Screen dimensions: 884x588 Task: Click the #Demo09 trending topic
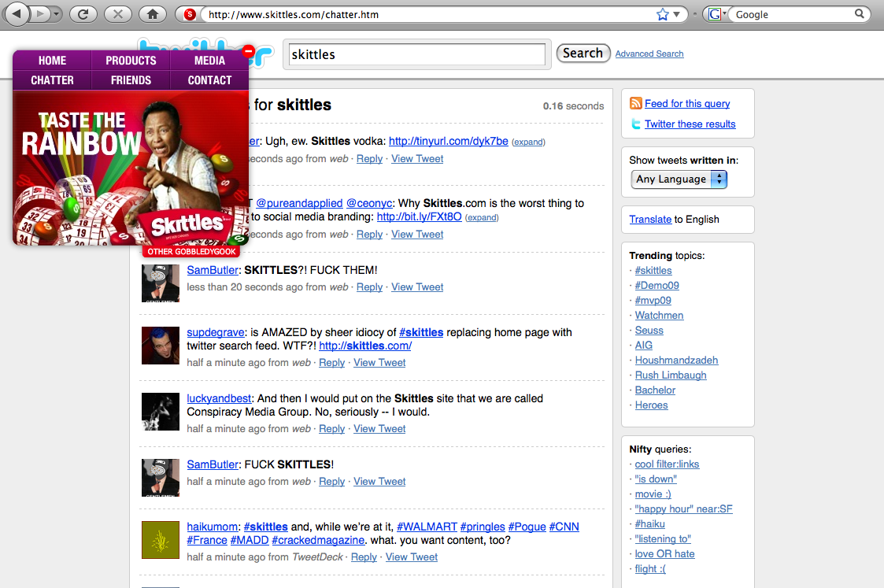[x=657, y=286]
